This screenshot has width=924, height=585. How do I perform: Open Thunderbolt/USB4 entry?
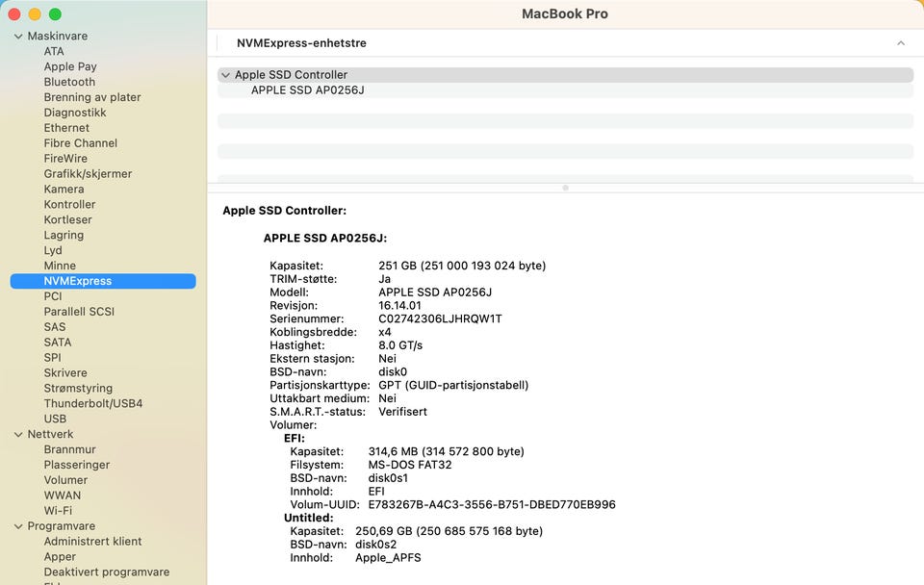(93, 403)
